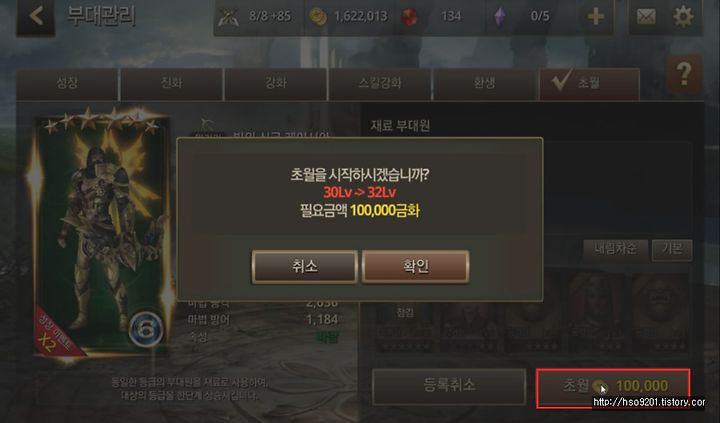Cancel the dialog with 취소

304,266
